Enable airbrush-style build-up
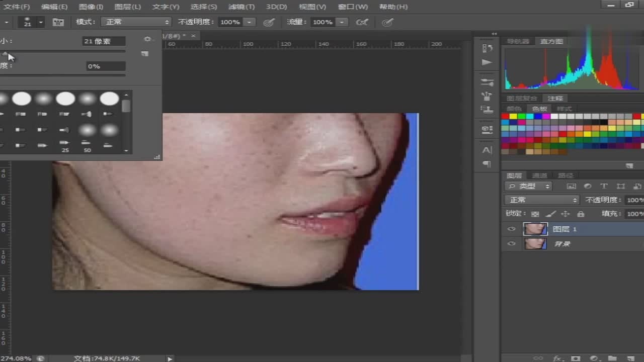644x362 pixels. 362,22
